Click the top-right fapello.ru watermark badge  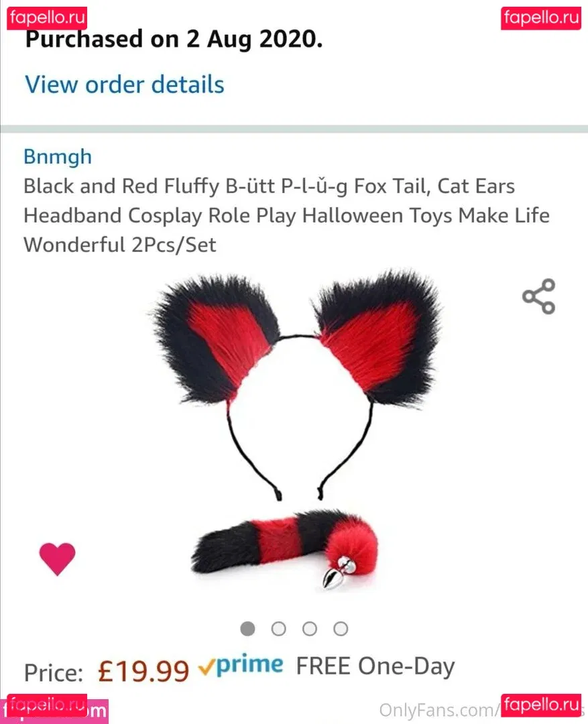(541, 18)
